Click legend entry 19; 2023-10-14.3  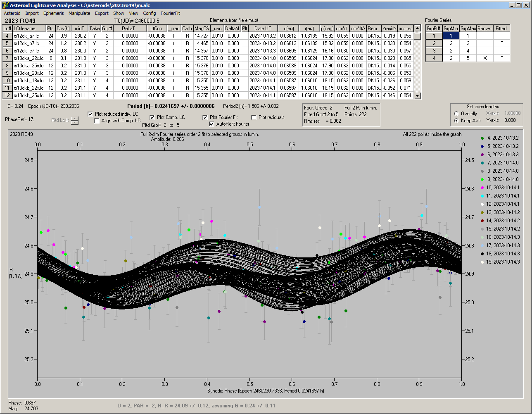(499, 262)
